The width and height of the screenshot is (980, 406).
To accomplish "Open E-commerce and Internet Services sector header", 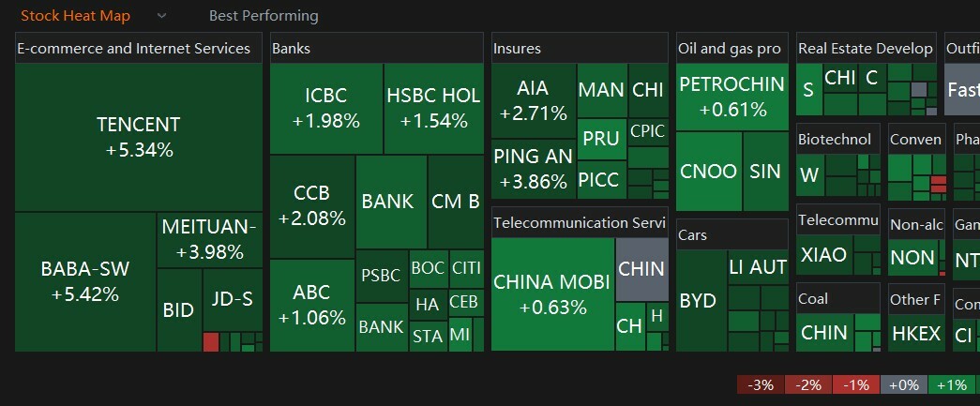I will tap(134, 49).
